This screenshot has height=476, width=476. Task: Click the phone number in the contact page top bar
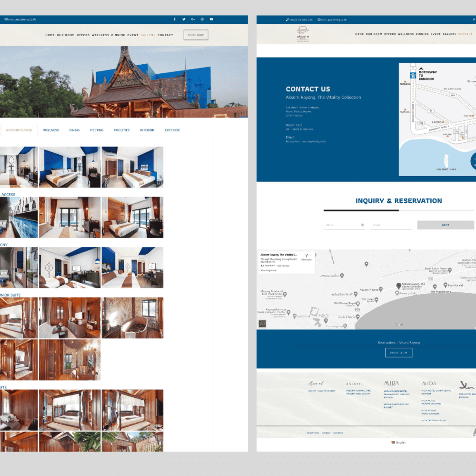pos(299,20)
